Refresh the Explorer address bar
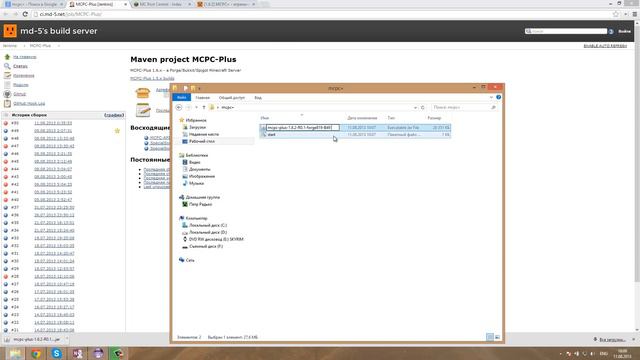The image size is (640, 360). tap(422, 107)
